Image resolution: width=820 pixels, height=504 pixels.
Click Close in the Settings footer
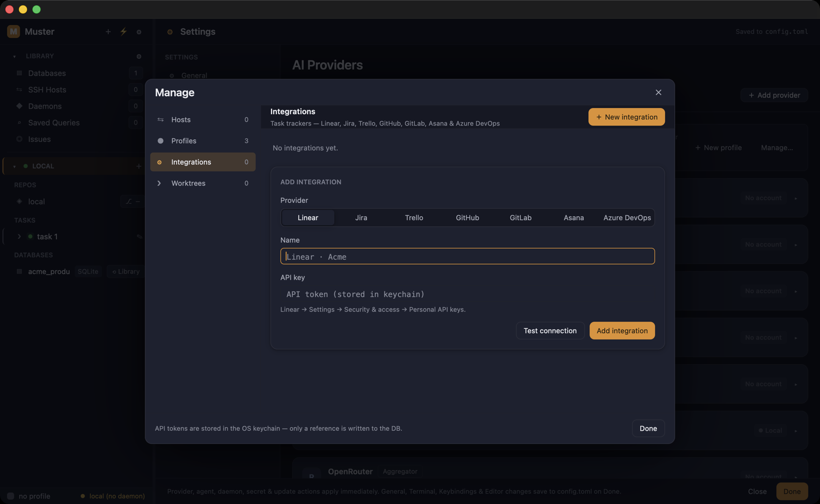(757, 491)
